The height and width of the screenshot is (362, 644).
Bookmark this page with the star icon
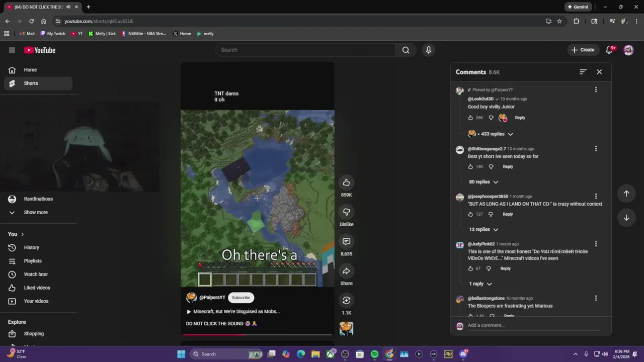point(559,21)
